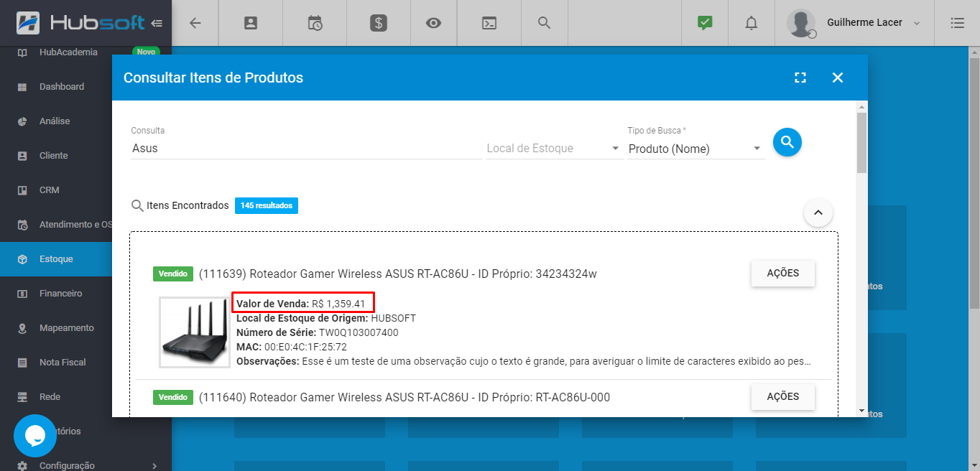Screen dimensions: 980x471
Task: Click the eye icon in top toolbar
Action: tap(433, 23)
